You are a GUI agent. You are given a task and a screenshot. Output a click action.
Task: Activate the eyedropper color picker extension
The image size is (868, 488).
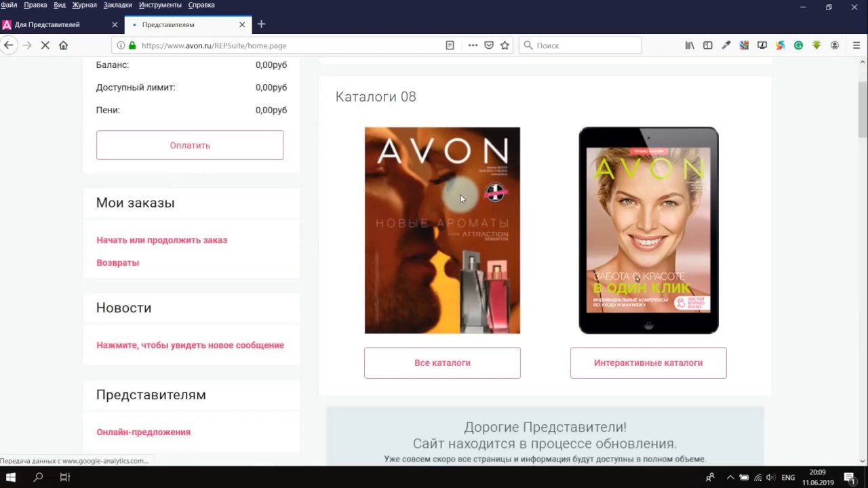[726, 45]
